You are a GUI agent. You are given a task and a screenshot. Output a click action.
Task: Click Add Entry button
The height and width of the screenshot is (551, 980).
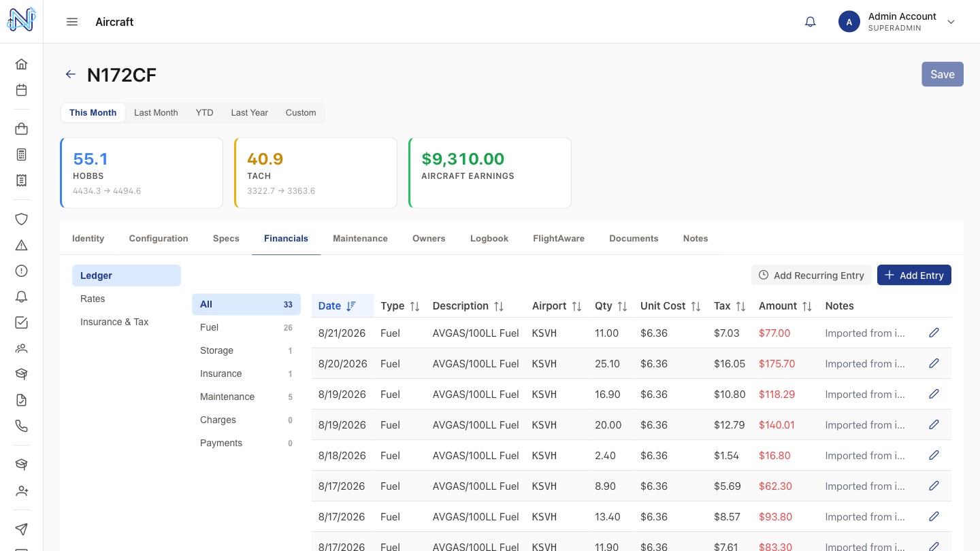coord(914,275)
